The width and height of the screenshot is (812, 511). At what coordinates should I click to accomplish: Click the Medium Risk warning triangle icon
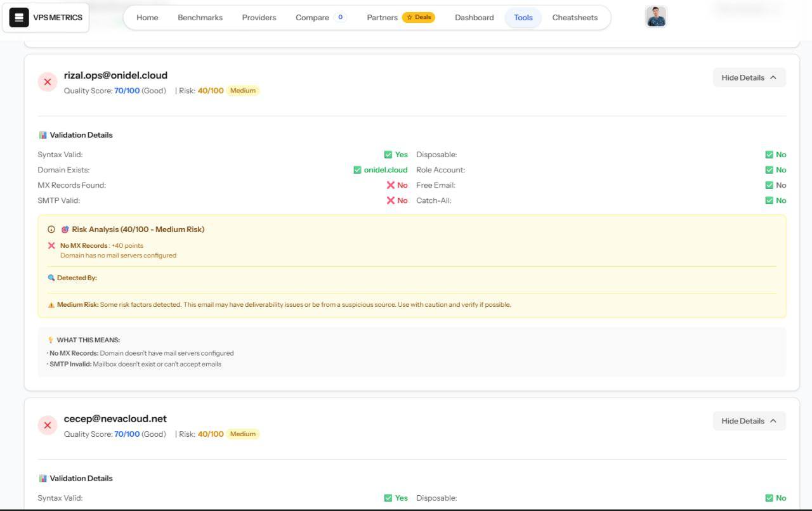coord(51,305)
